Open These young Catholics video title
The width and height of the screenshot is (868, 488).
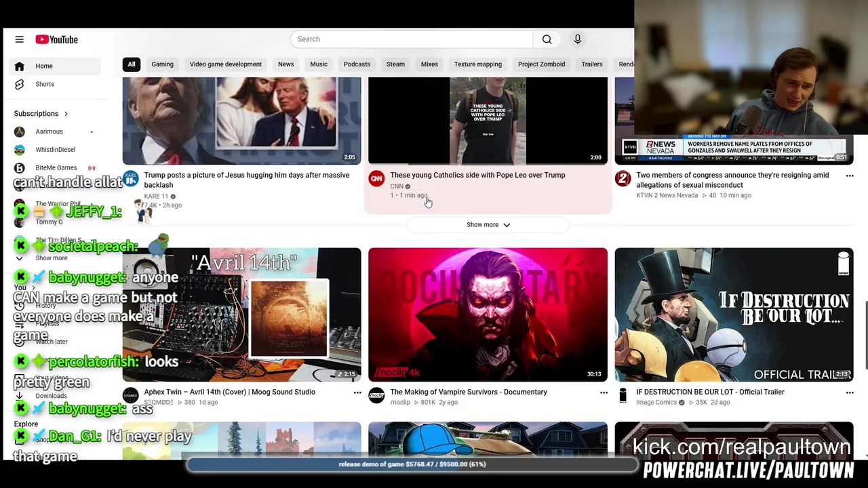click(477, 175)
